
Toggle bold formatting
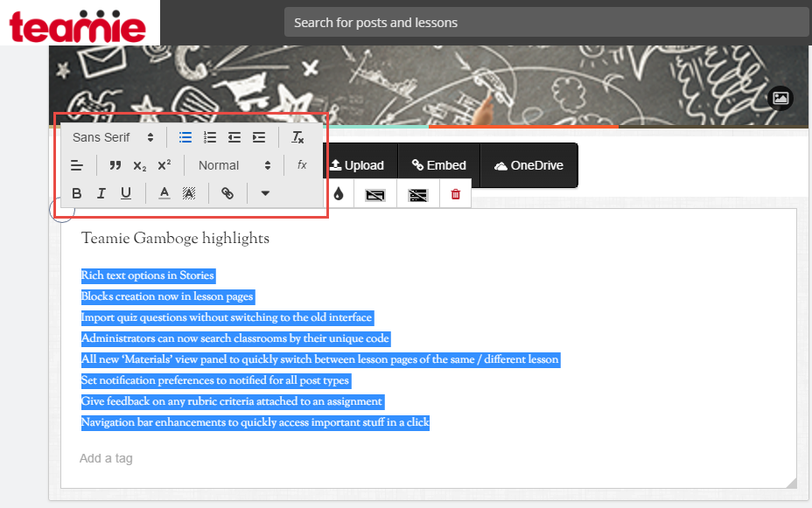tap(77, 193)
